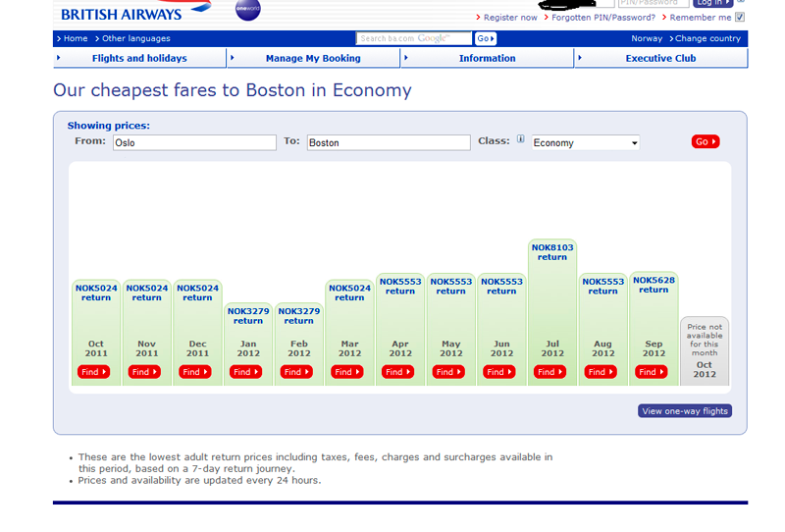The height and width of the screenshot is (532, 785).
Task: Click the page heading about Boston fares
Action: pos(233,90)
